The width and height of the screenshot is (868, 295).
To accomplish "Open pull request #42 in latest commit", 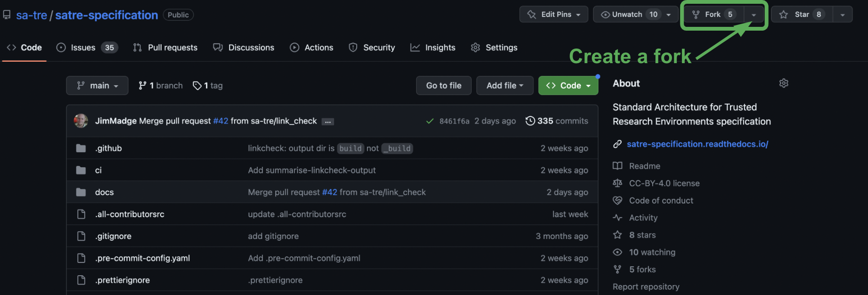I will 221,121.
